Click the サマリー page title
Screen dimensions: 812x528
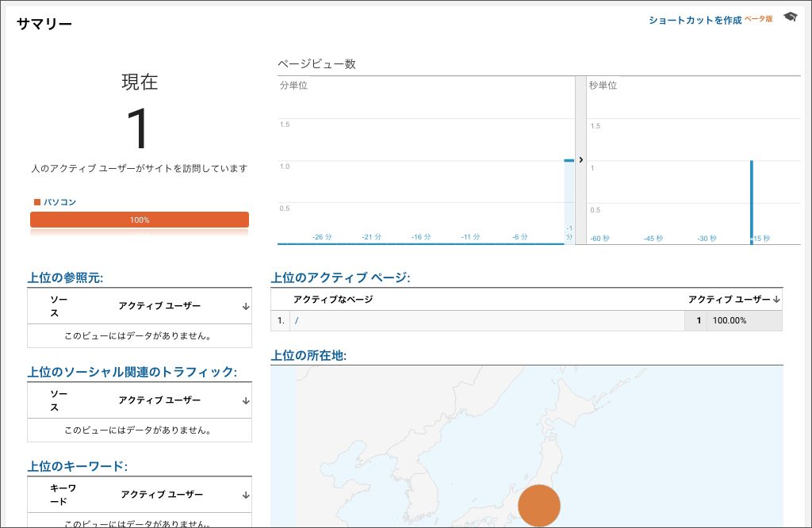[x=44, y=24]
